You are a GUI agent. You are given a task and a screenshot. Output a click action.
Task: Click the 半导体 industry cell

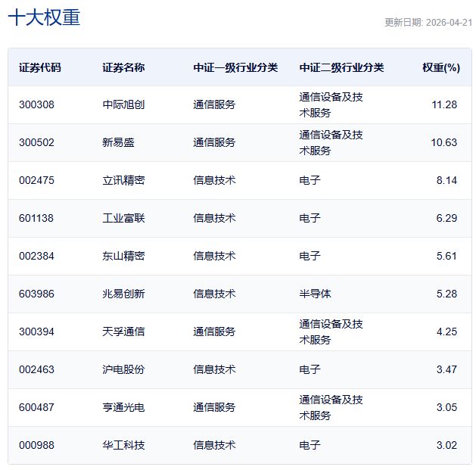tap(315, 294)
